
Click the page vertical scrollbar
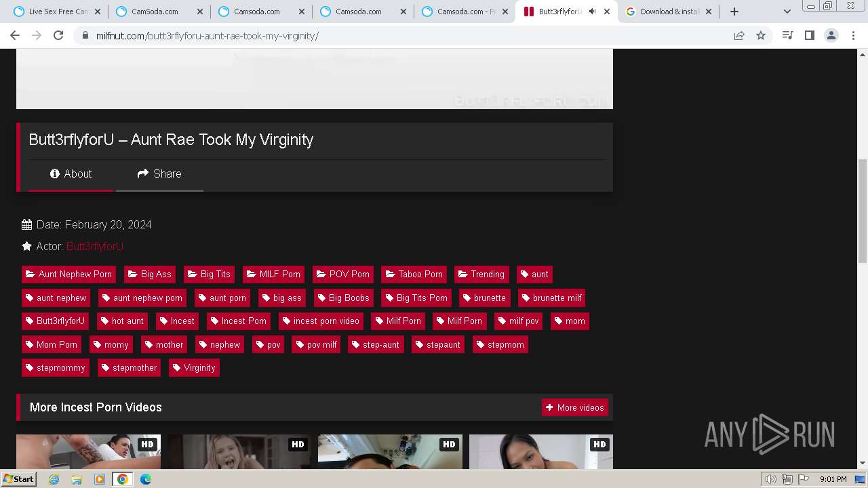click(x=863, y=211)
